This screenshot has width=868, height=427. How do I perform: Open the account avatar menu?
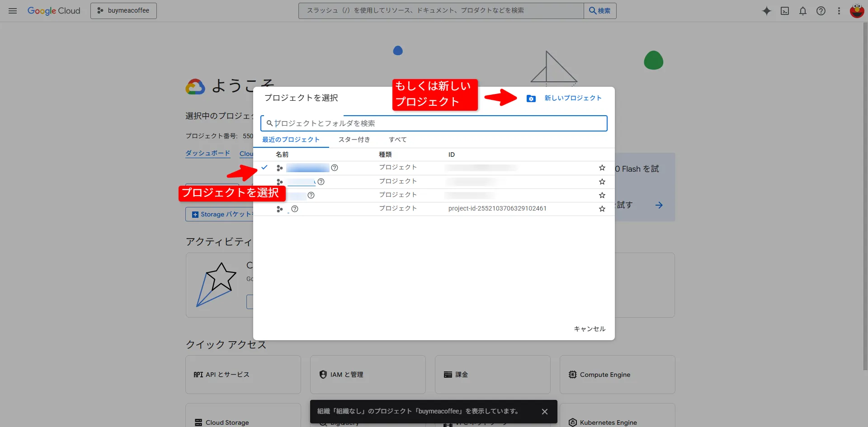click(857, 11)
